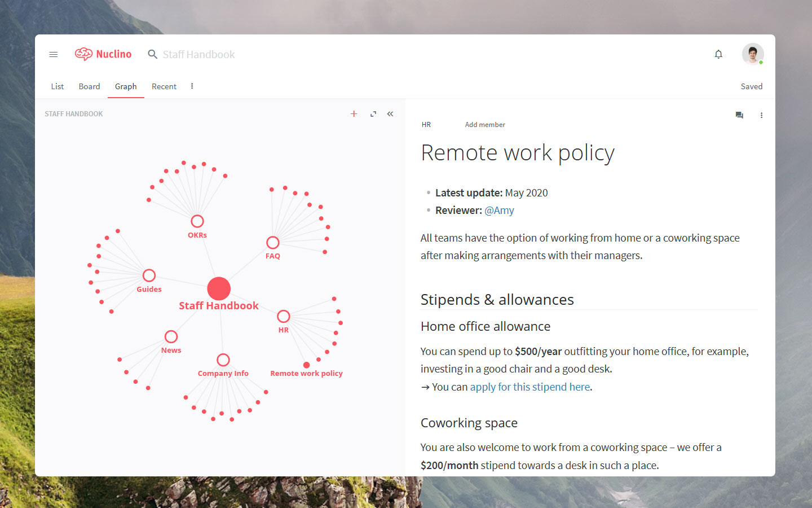The image size is (812, 508).
Task: Switch to the List view
Action: (x=57, y=86)
